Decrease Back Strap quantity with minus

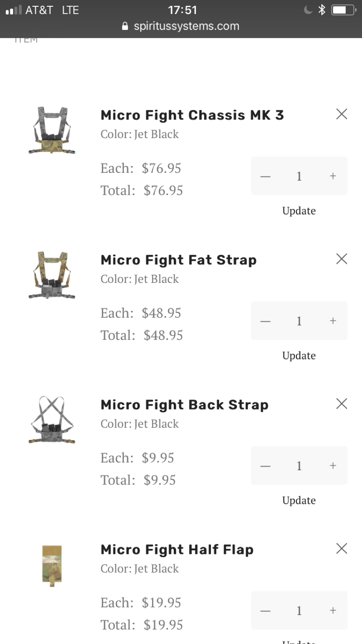coord(266,466)
